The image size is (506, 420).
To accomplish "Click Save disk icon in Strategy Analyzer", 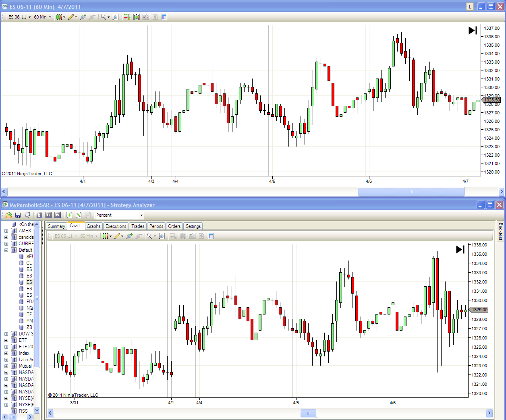I will click(x=18, y=215).
